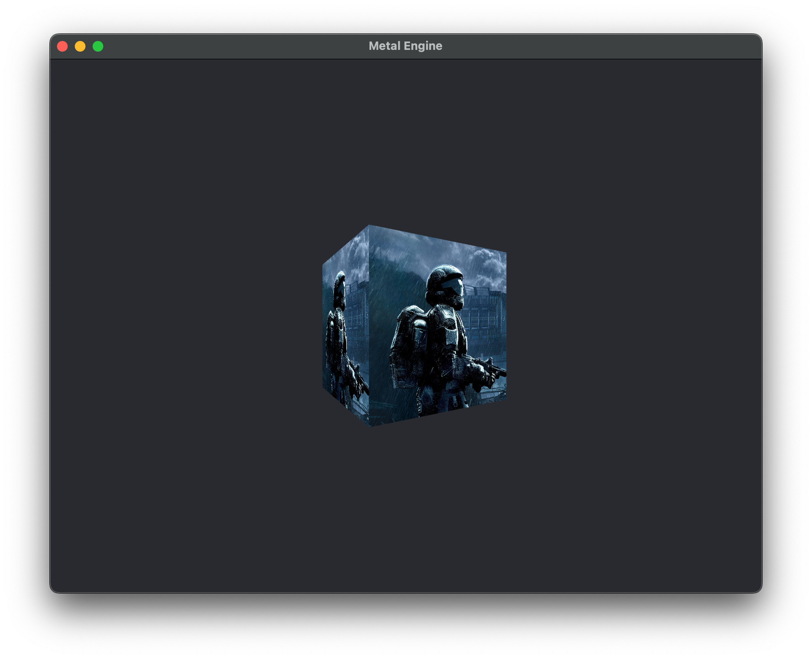Image resolution: width=812 pixels, height=659 pixels.
Task: Click the red close button
Action: [63, 45]
